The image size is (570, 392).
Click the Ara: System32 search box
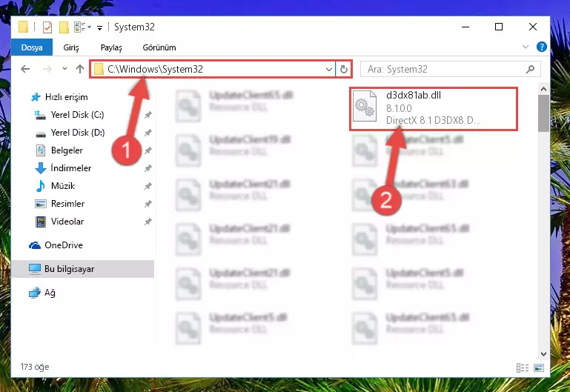coord(451,69)
